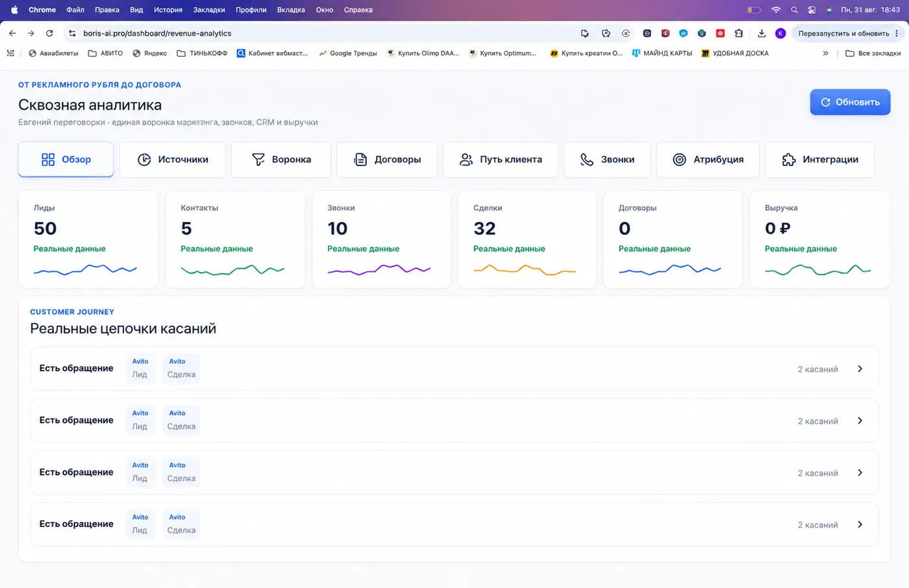Image resolution: width=909 pixels, height=588 pixels.
Task: Click the red square chat extension icon
Action: tap(720, 33)
